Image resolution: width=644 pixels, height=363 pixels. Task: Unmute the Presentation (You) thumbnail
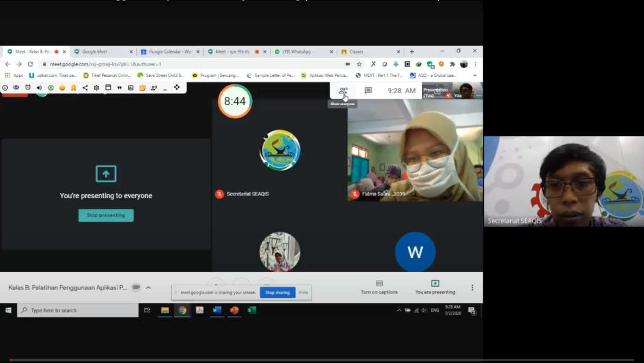(x=449, y=95)
